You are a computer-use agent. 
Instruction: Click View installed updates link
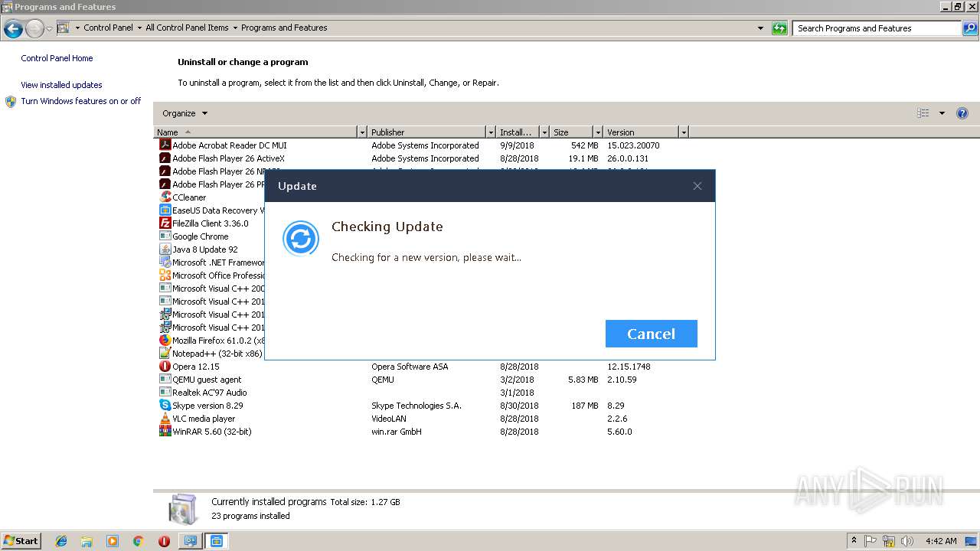(x=61, y=85)
